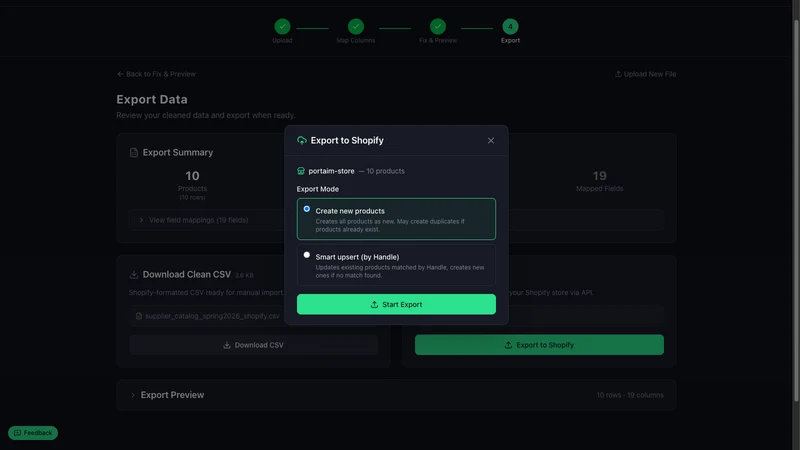Click the file icon beside supplier_catalog_spring2026_shopify.csv
The height and width of the screenshot is (450, 800).
(138, 316)
